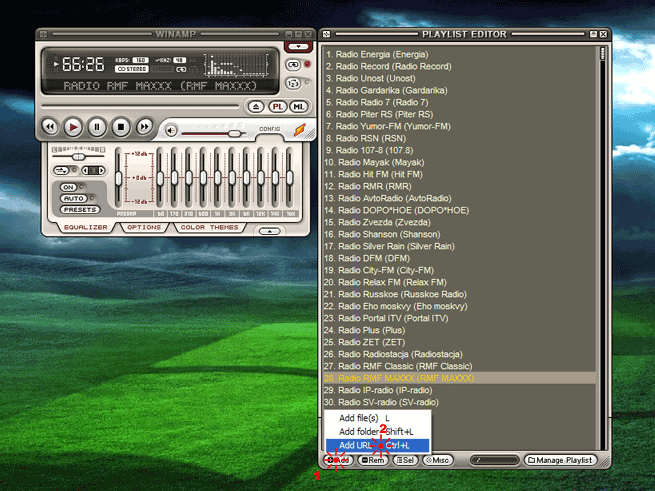Click the 60 Hz band slider
The width and height of the screenshot is (655, 491).
[x=160, y=178]
